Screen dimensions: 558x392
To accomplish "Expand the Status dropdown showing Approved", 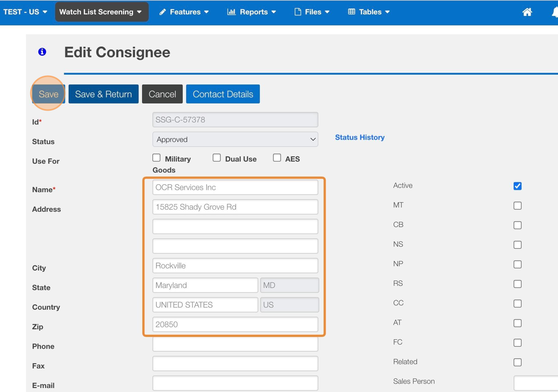I will click(235, 139).
